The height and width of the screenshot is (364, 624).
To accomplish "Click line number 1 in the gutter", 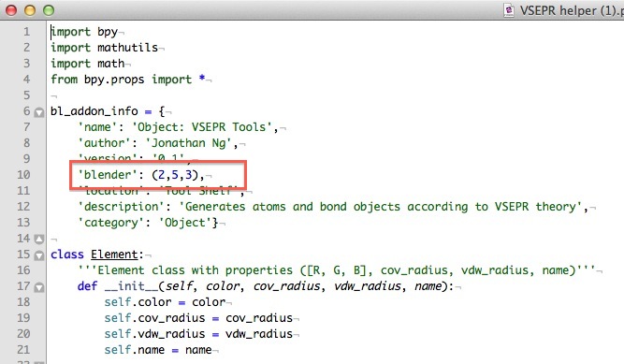I will pos(27,32).
